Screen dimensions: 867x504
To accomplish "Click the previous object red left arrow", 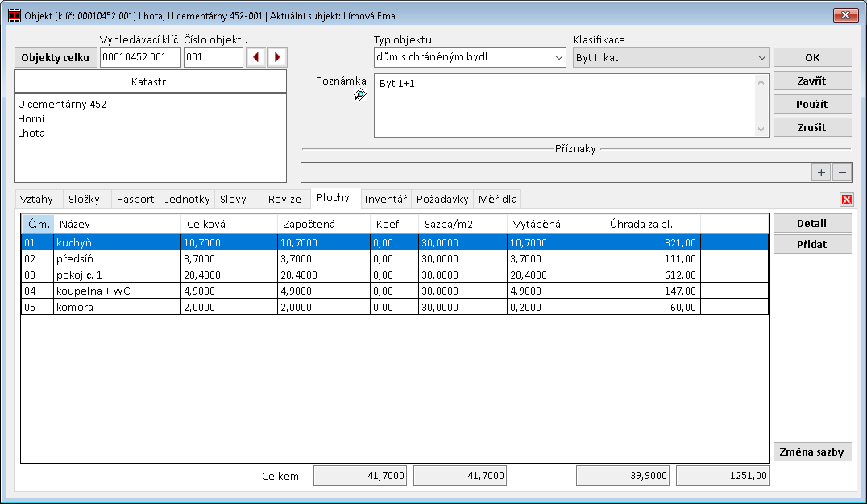I will (256, 57).
